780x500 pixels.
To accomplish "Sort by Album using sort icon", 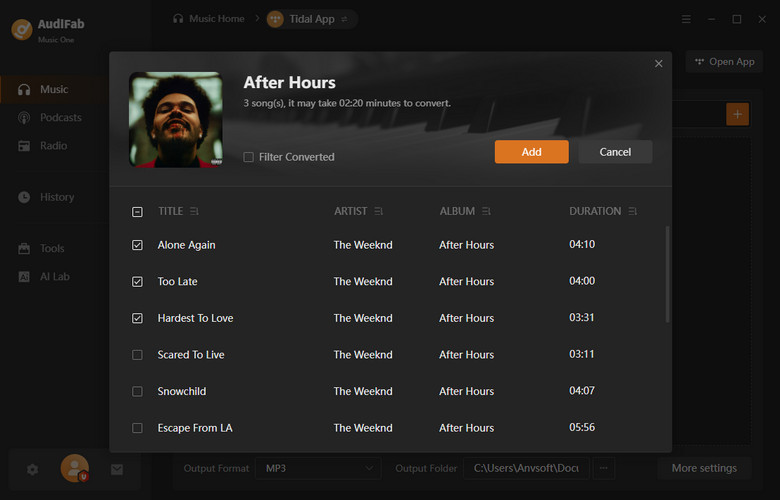I will click(x=486, y=211).
